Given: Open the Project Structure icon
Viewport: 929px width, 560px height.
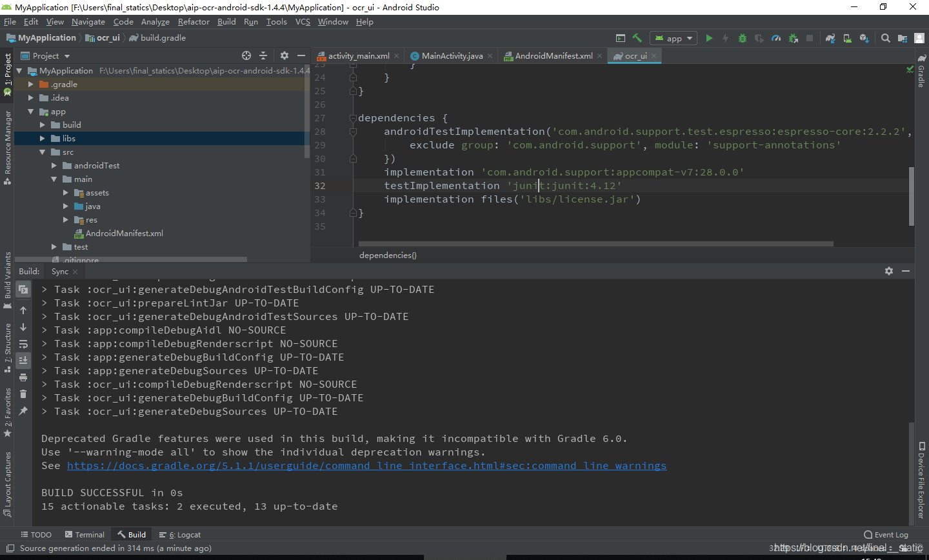Looking at the screenshot, I should coord(903,38).
